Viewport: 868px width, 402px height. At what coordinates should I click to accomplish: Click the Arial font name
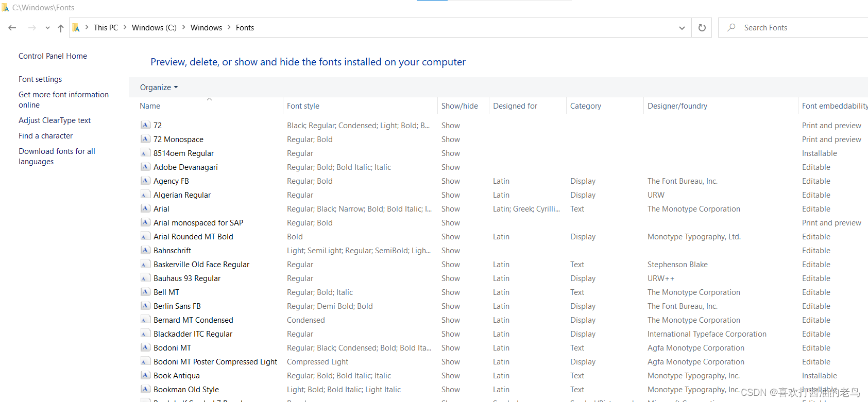pos(161,209)
